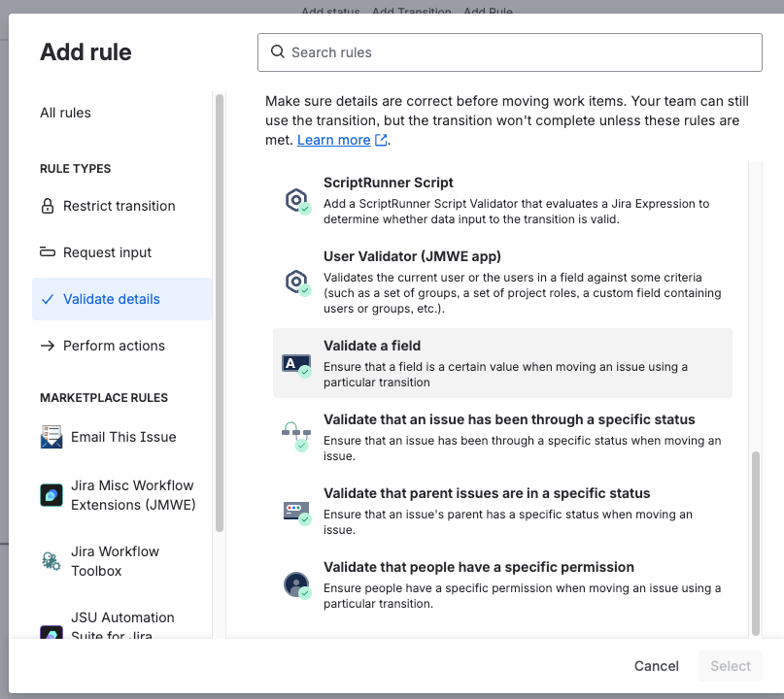
Task: Click the lock icon beside Restrict transition
Action: click(48, 206)
